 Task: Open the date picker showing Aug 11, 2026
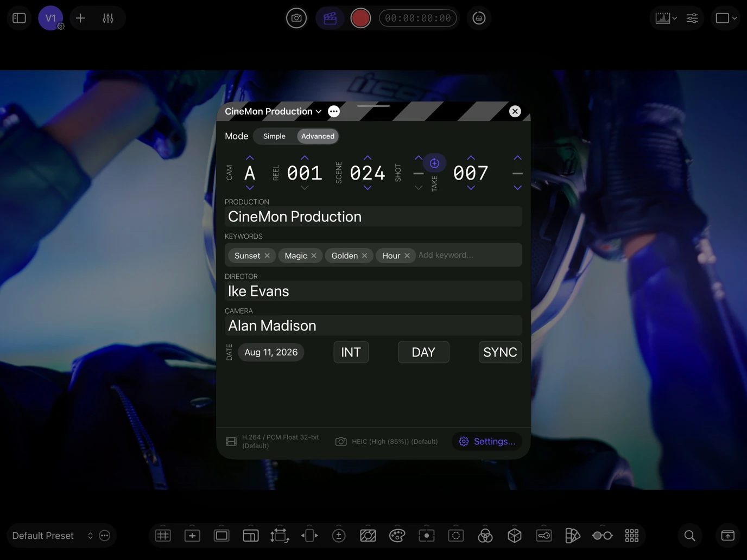[271, 352]
